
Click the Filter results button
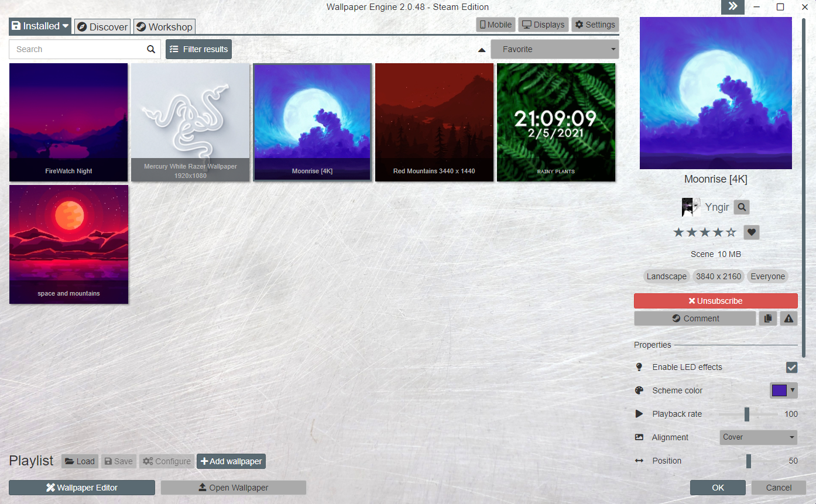click(x=198, y=49)
